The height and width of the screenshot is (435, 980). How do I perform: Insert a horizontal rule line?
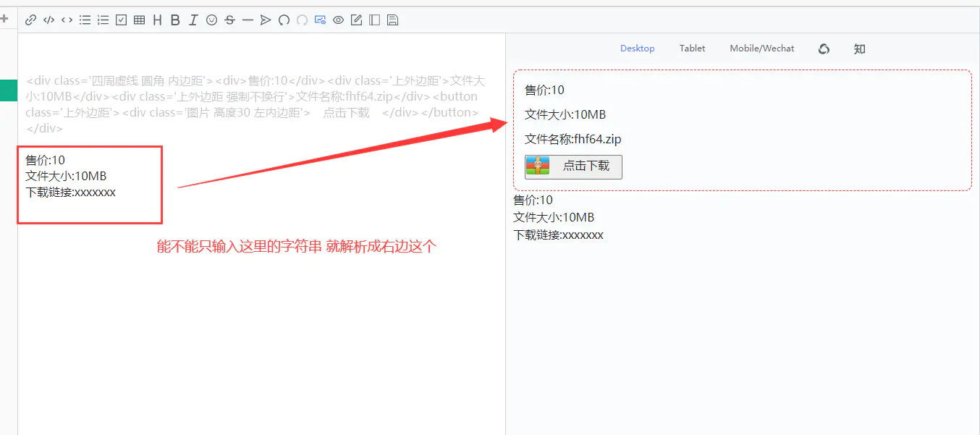(x=248, y=20)
